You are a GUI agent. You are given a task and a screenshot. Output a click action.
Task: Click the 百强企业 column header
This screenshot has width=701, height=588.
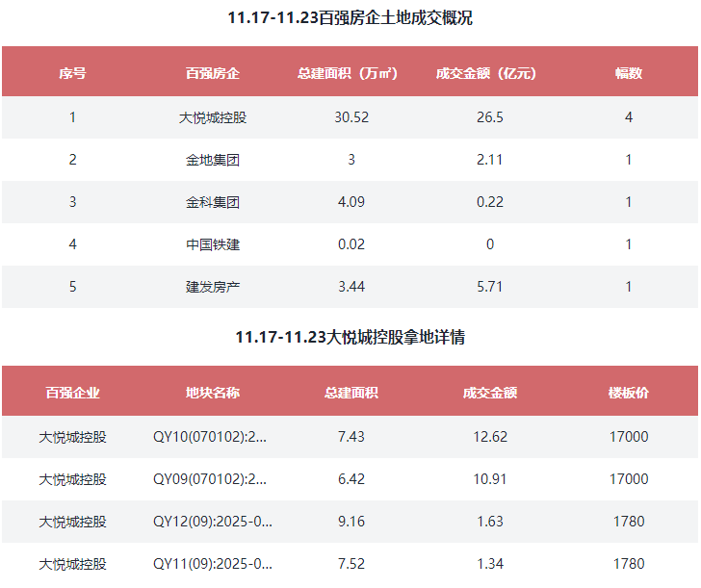(x=72, y=393)
